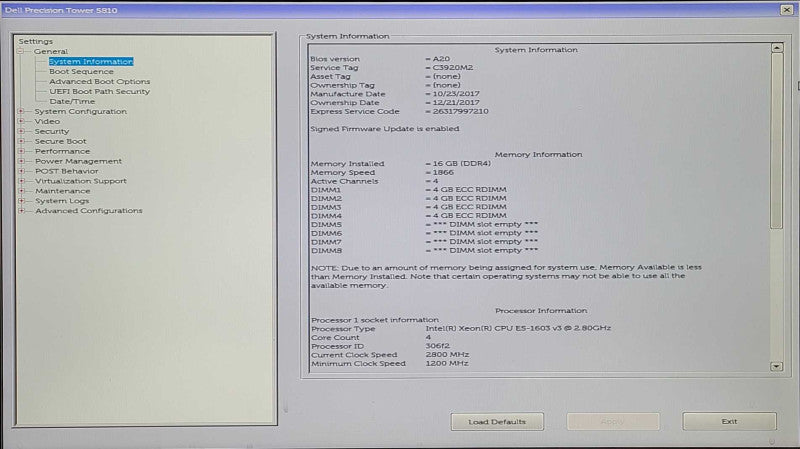800x449 pixels.
Task: Click the DIMM1 row label
Action: coord(326,190)
